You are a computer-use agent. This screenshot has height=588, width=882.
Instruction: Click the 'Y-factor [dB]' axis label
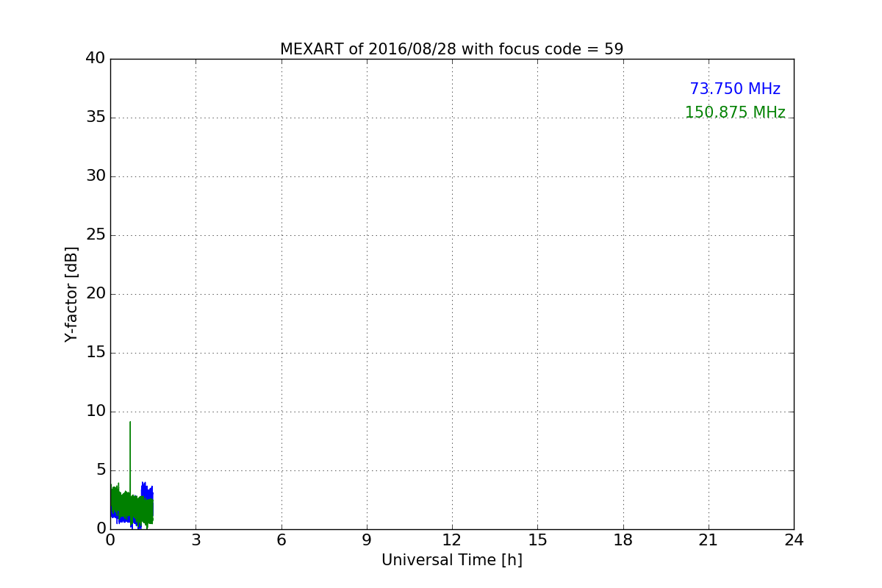tap(71, 294)
